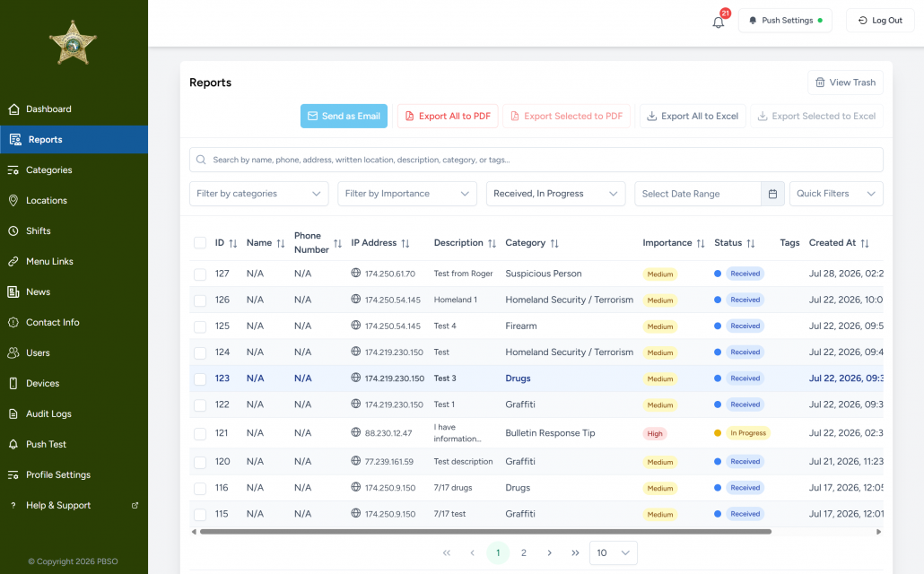The image size is (924, 574).
Task: Click the Export All to PDF button
Action: pos(448,116)
